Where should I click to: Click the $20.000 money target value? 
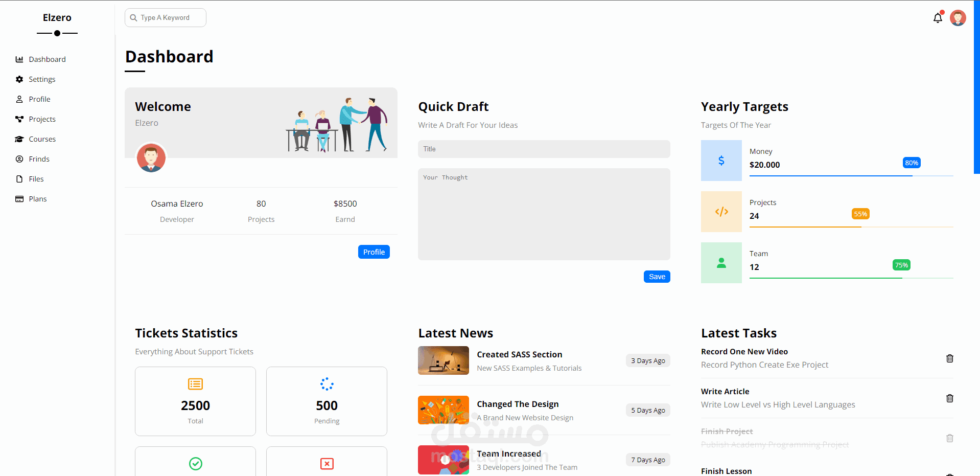(x=765, y=165)
